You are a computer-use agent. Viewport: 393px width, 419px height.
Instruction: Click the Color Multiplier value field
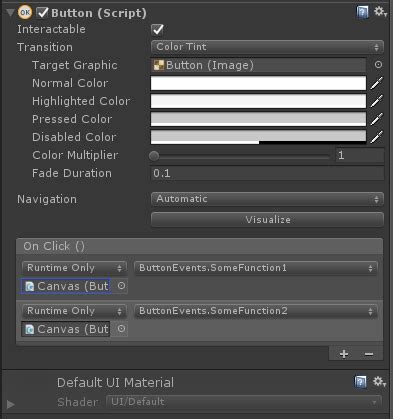click(x=360, y=155)
